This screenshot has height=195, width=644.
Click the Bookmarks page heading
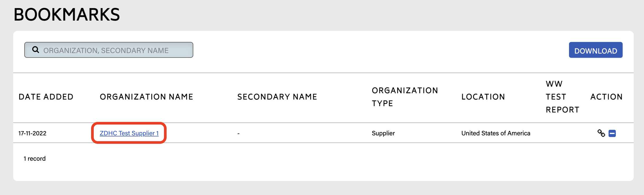coord(67,15)
